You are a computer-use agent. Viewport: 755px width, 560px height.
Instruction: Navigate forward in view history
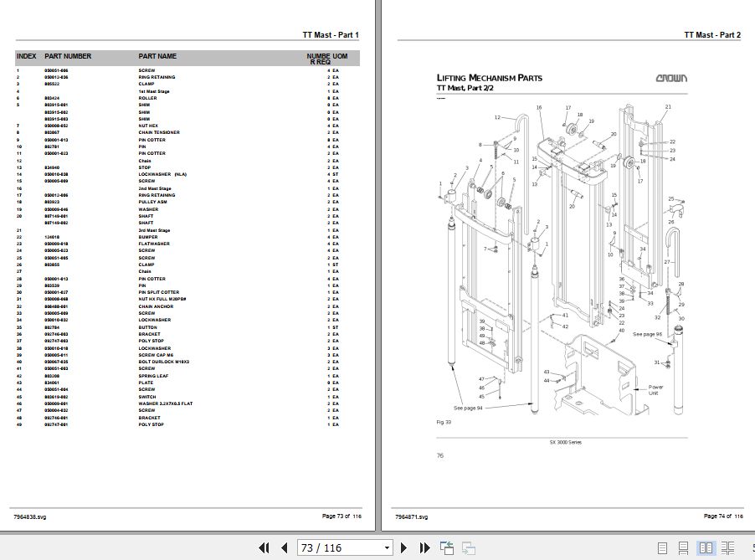pyautogui.click(x=470, y=547)
